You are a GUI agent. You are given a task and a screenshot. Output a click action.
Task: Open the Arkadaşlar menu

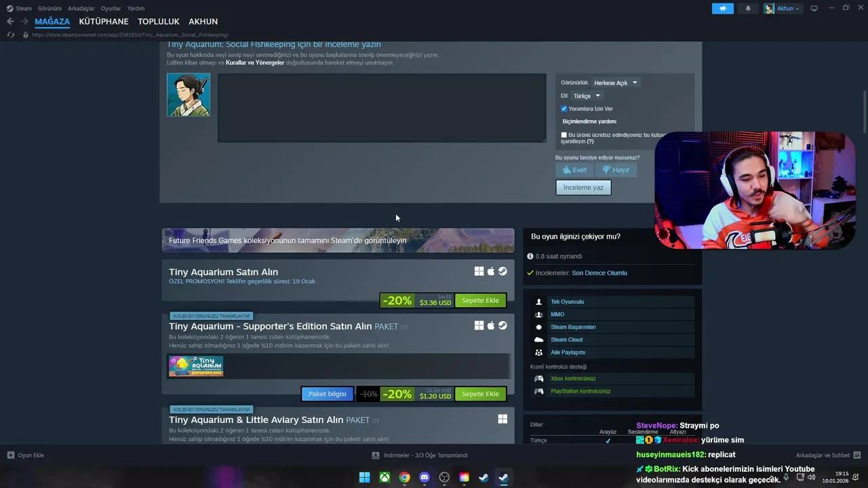81,8
